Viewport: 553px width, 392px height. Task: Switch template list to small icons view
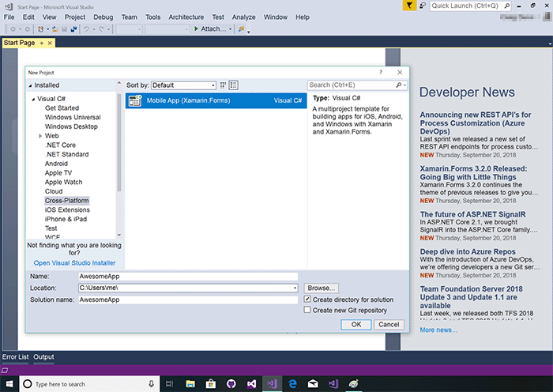click(x=223, y=85)
